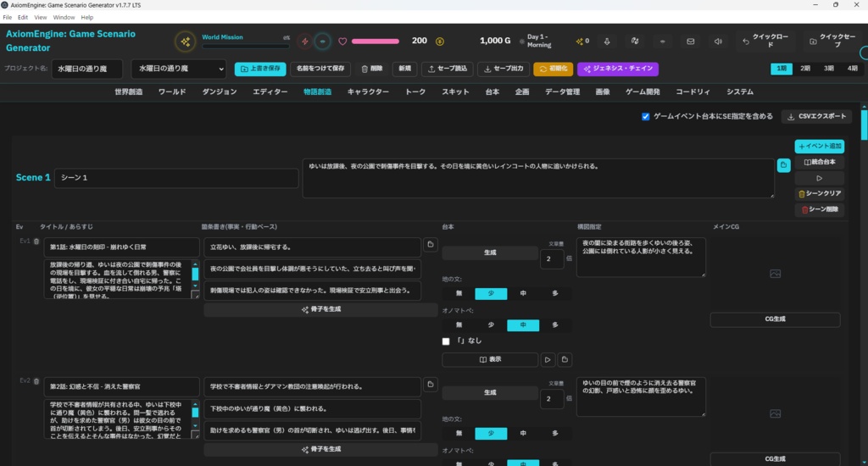
Task: Click up arrow in Ev2 synopsis scrollbar
Action: pyautogui.click(x=195, y=404)
